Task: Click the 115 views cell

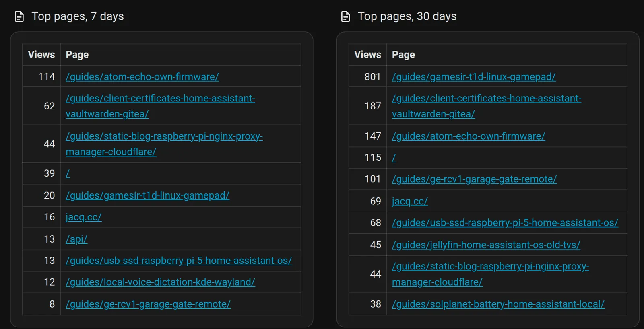Action: point(367,158)
